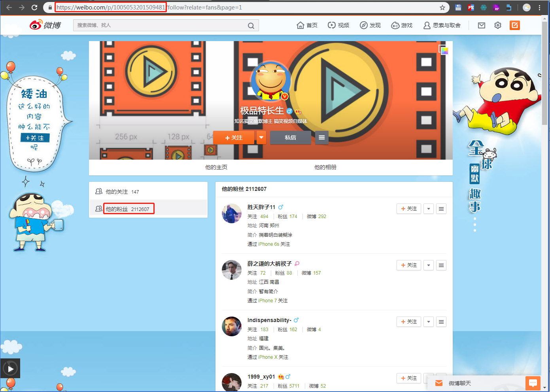
Task: Open the Indispensability- username link
Action: coord(269,320)
